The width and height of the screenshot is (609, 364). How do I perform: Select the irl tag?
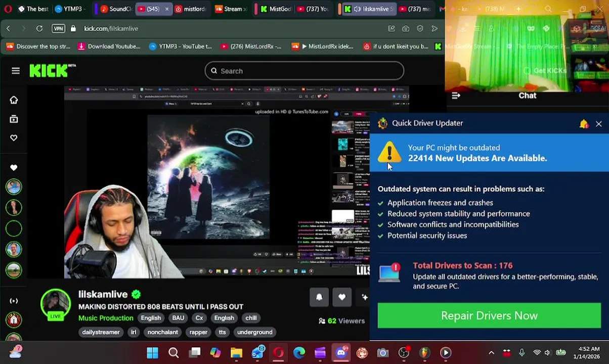134,332
